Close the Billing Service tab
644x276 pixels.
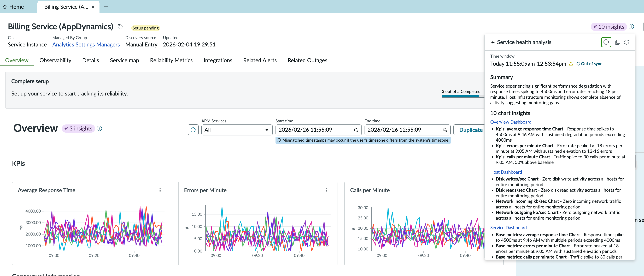93,7
